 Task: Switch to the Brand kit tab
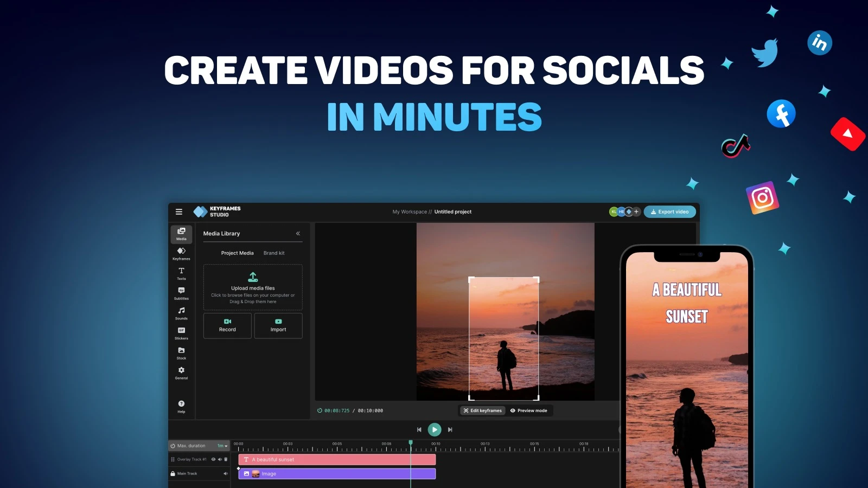click(274, 253)
